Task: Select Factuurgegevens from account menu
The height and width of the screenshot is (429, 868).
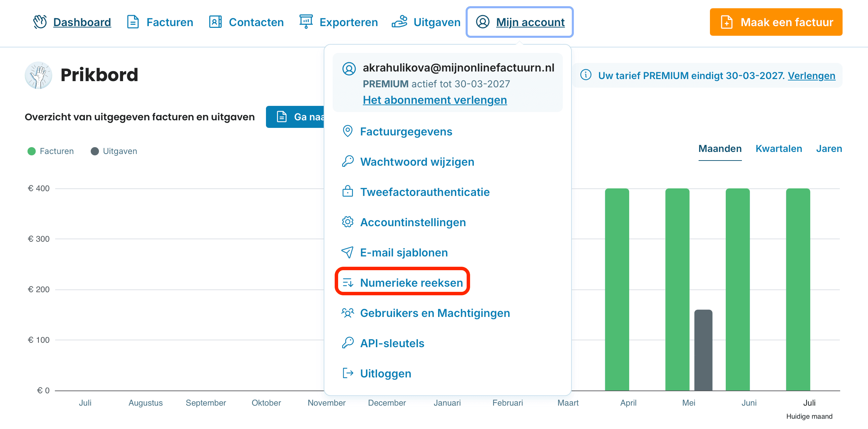Action: click(x=397, y=131)
